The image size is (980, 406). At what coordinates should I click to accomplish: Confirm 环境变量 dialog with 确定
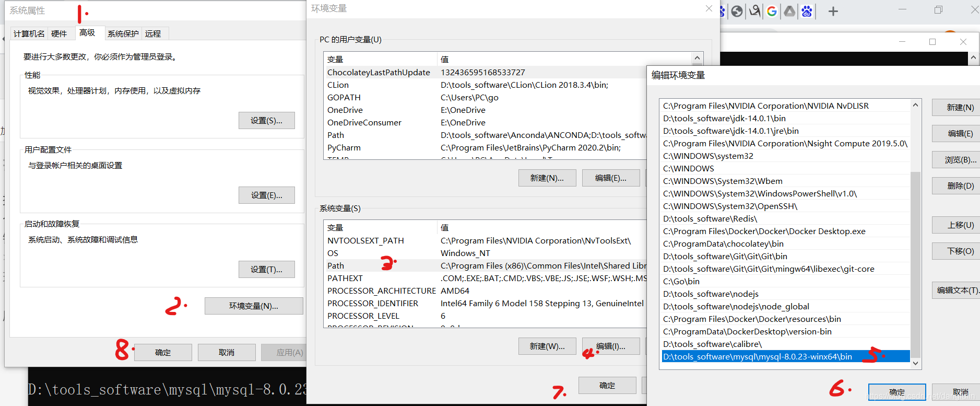tap(607, 385)
